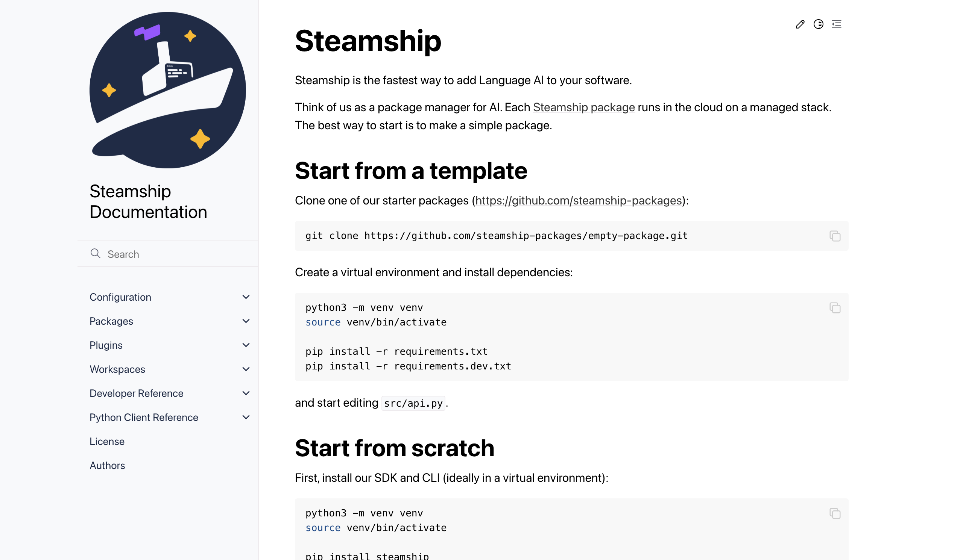Image resolution: width=963 pixels, height=560 pixels.
Task: Click the edit page pencil icon
Action: [800, 24]
